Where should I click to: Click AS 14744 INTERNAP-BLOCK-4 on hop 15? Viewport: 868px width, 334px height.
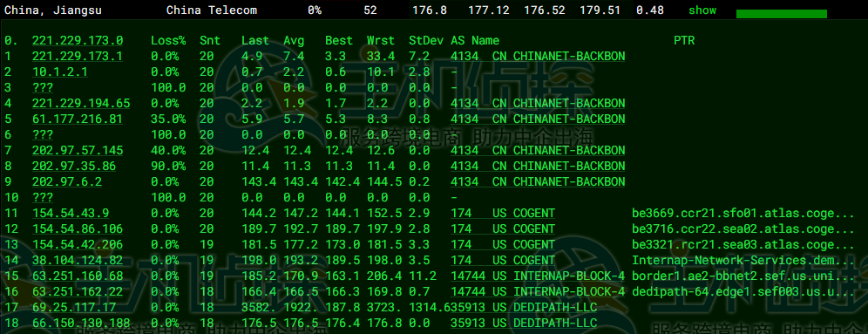538,276
